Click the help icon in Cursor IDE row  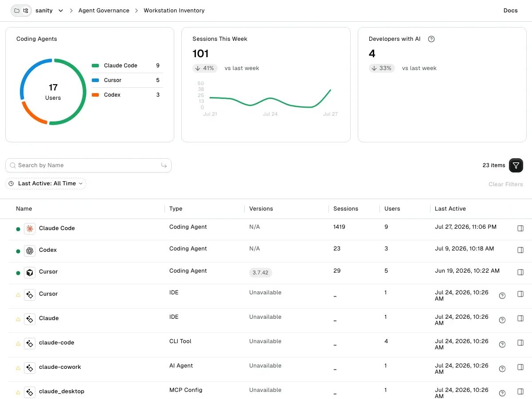502,296
